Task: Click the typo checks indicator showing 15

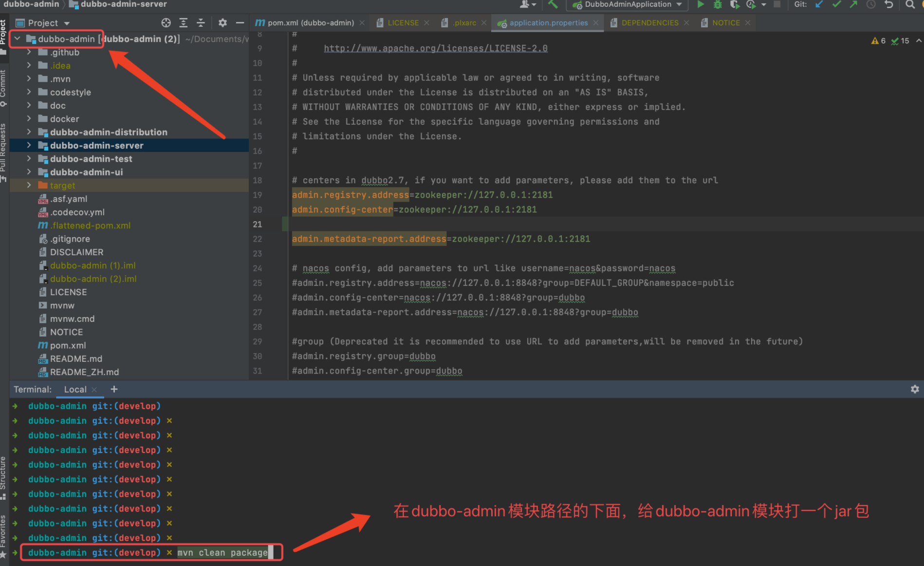Action: point(900,41)
